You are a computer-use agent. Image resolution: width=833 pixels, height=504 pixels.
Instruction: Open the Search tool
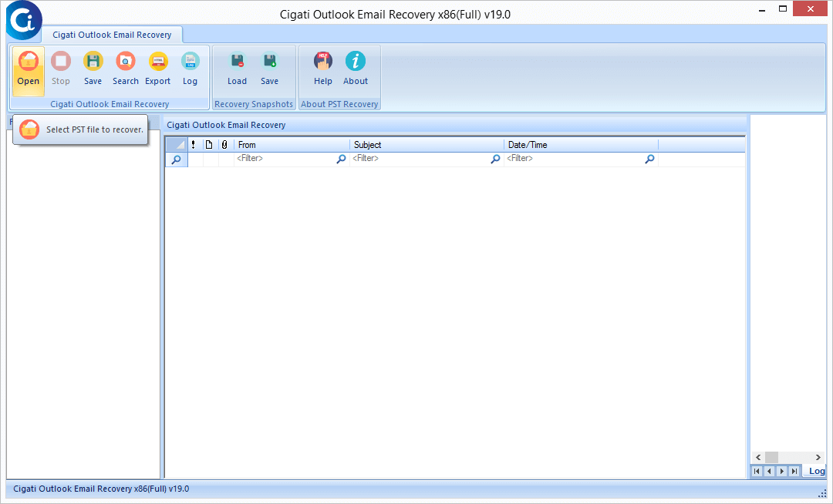(x=126, y=70)
